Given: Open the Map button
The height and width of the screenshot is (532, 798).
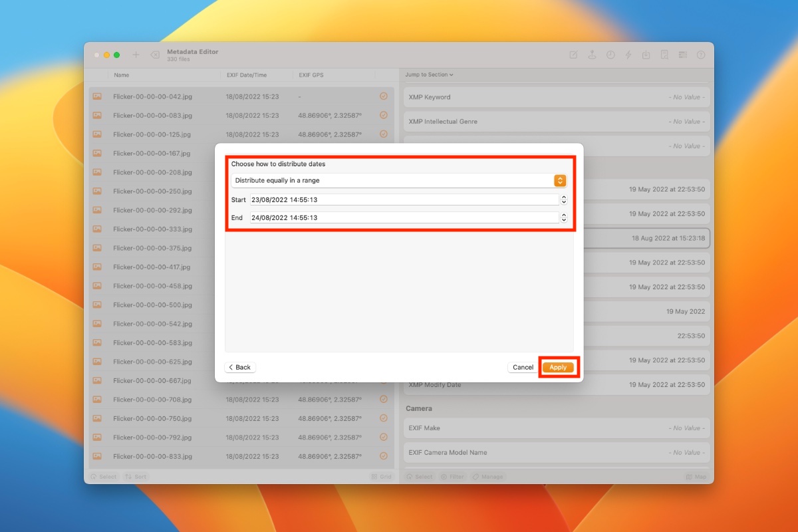Looking at the screenshot, I should click(x=697, y=477).
